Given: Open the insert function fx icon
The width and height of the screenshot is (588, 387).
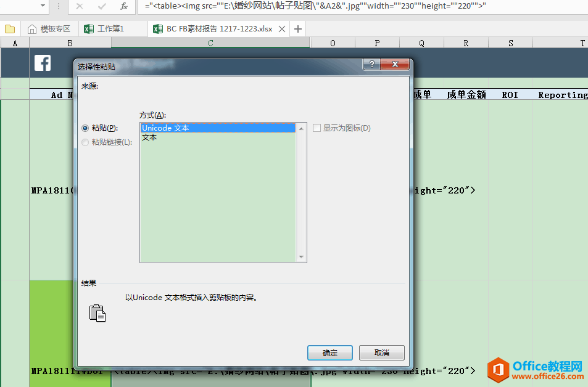Looking at the screenshot, I should tap(124, 6).
